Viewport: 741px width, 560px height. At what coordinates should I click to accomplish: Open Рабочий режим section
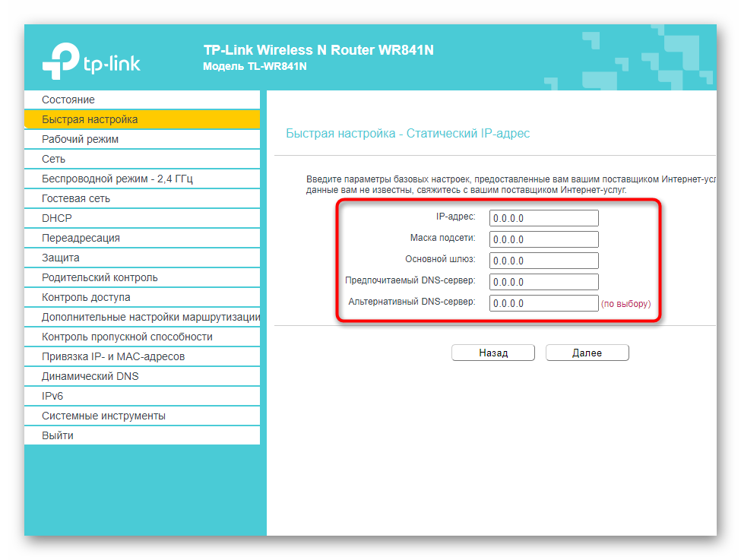[80, 139]
